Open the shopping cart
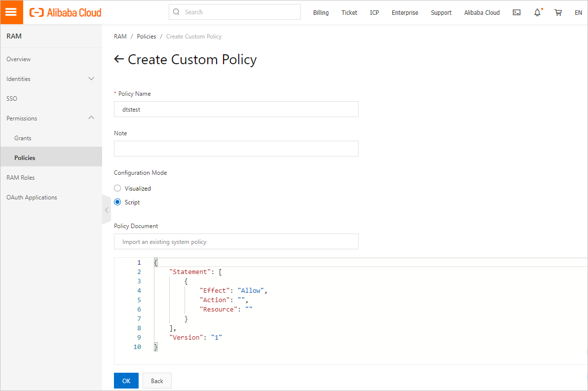Viewport: 588px width, 391px height. click(558, 12)
